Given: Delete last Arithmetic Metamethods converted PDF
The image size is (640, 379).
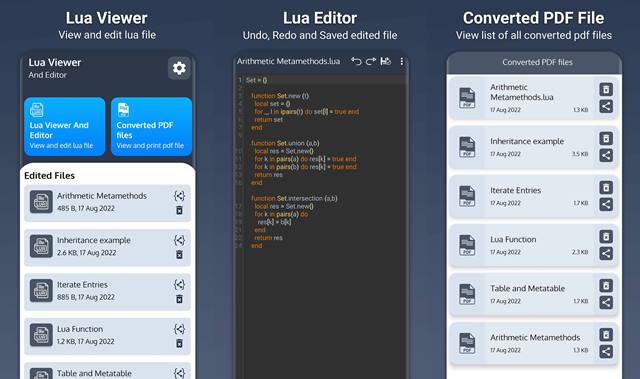Looking at the screenshot, I should [x=606, y=335].
